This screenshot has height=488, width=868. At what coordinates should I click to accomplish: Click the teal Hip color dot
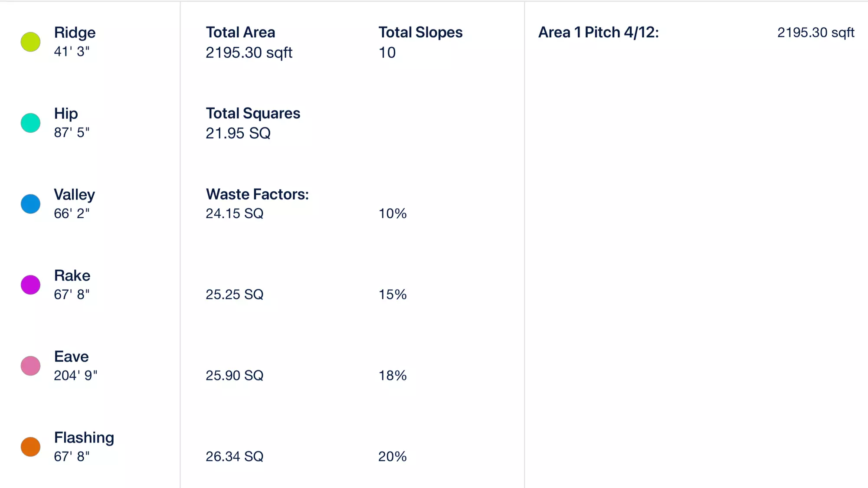click(30, 123)
